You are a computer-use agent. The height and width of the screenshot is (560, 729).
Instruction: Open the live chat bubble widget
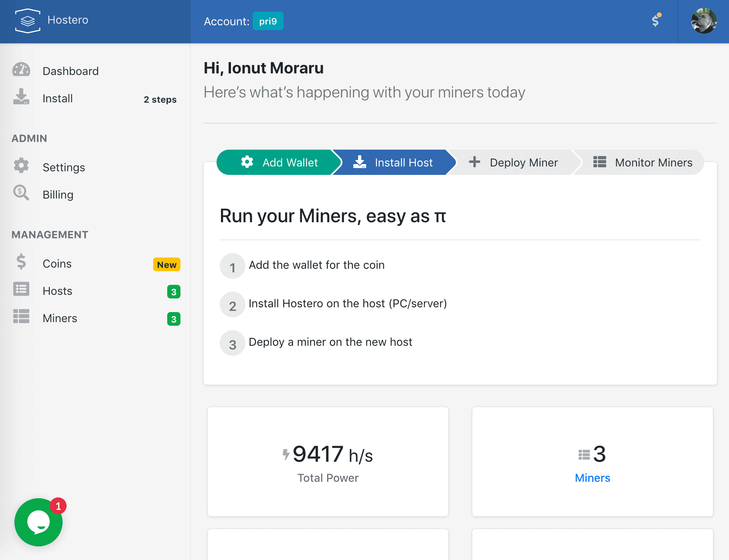pos(38,522)
